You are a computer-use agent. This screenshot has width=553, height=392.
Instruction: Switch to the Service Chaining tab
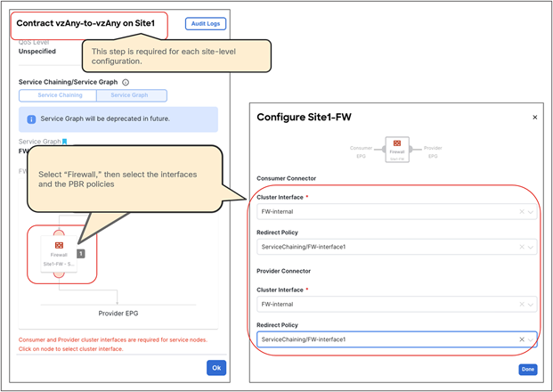[x=58, y=95]
